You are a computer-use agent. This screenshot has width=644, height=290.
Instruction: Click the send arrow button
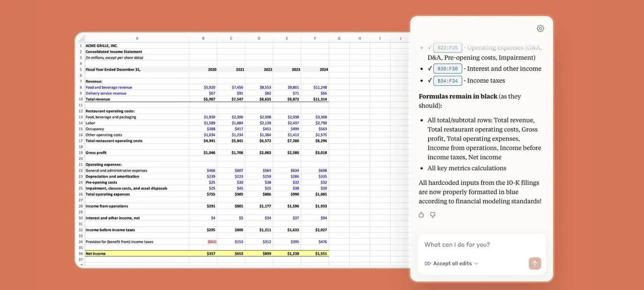(x=535, y=263)
